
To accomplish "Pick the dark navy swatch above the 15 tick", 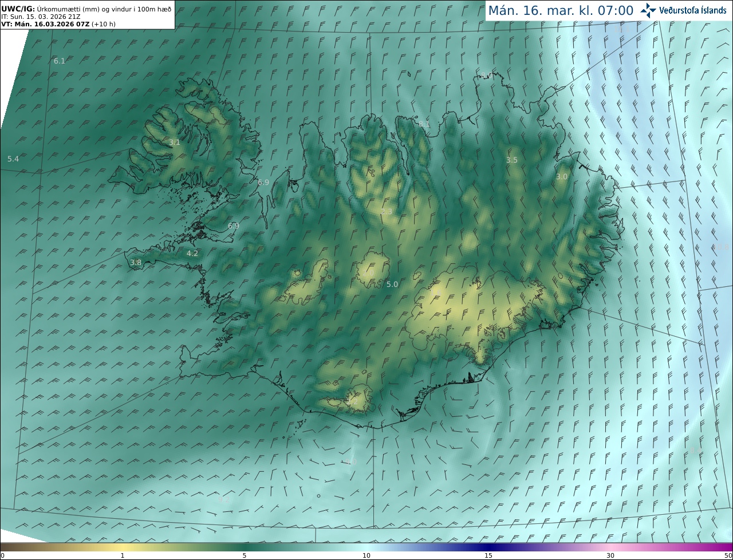I will (x=488, y=546).
